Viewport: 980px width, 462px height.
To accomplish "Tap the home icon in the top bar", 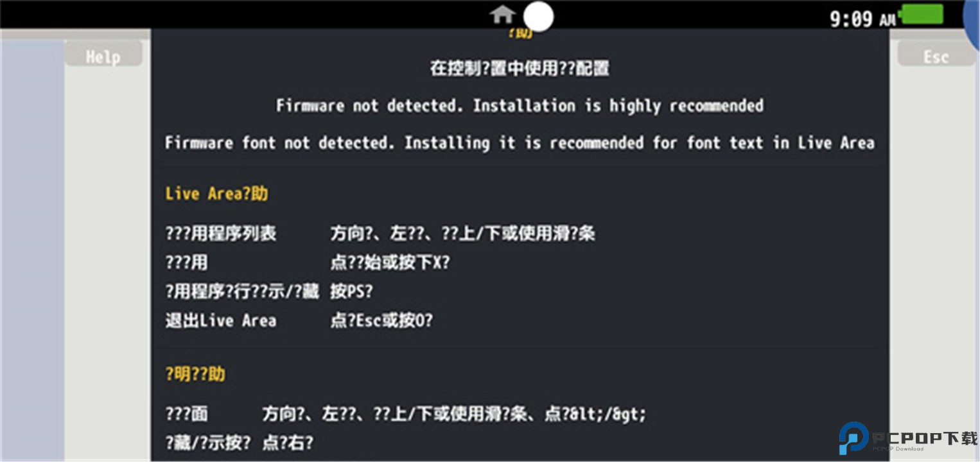I will [x=502, y=14].
